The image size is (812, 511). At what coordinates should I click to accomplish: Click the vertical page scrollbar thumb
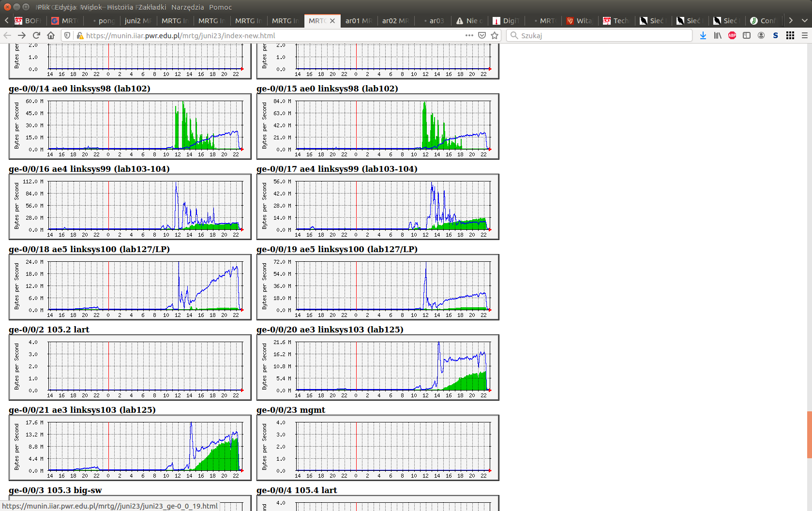coord(809,434)
